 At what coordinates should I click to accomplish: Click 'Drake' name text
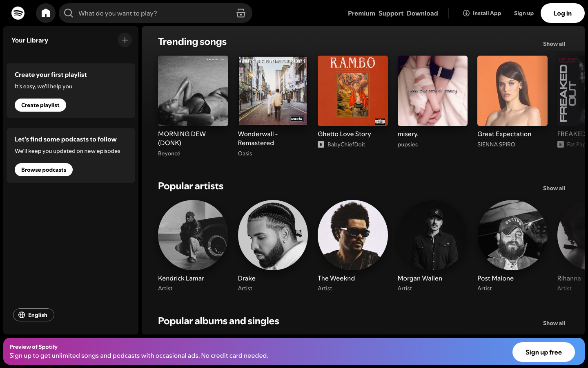[x=247, y=278]
